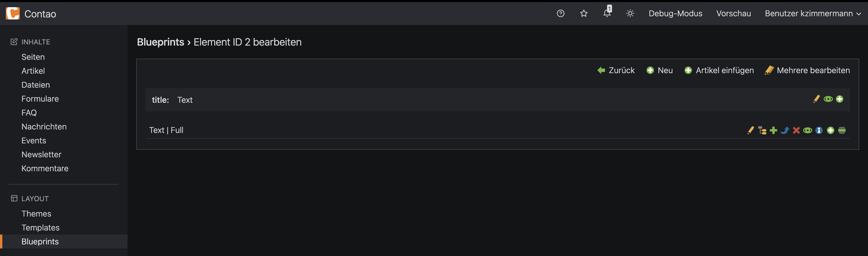
Task: Collapse the LAYOUT navigation group
Action: click(35, 199)
